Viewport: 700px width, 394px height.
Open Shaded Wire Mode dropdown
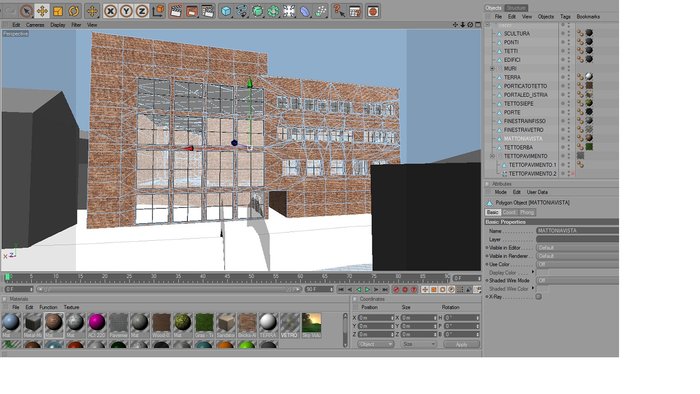[x=577, y=281]
